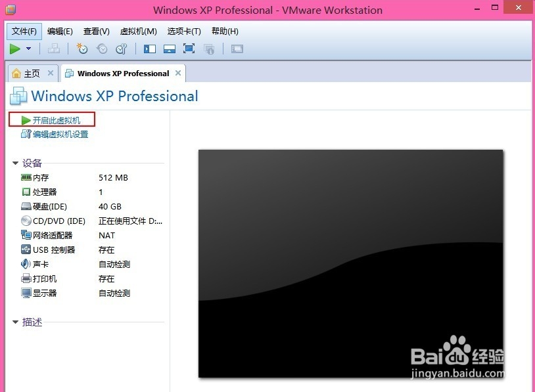Open the 查看(V) menu
Image resolution: width=535 pixels, height=392 pixels.
[x=97, y=32]
